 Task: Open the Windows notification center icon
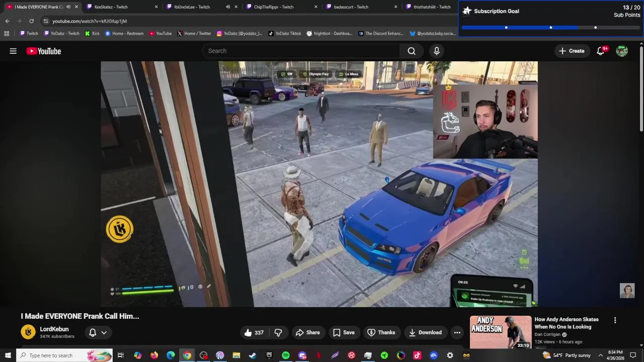633,355
